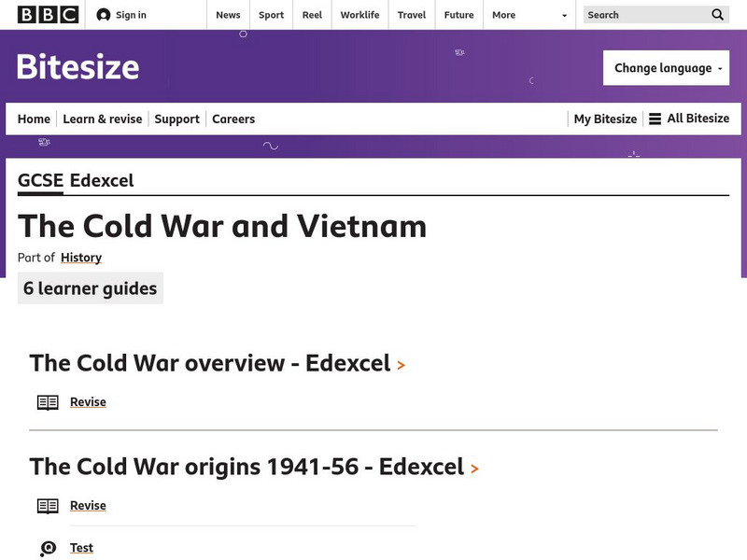Click the Bitesize logo on the purple banner

[x=79, y=67]
